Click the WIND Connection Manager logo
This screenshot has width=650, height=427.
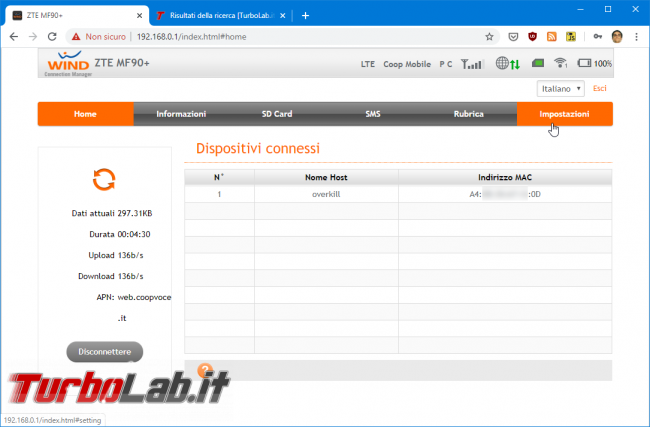[x=68, y=63]
